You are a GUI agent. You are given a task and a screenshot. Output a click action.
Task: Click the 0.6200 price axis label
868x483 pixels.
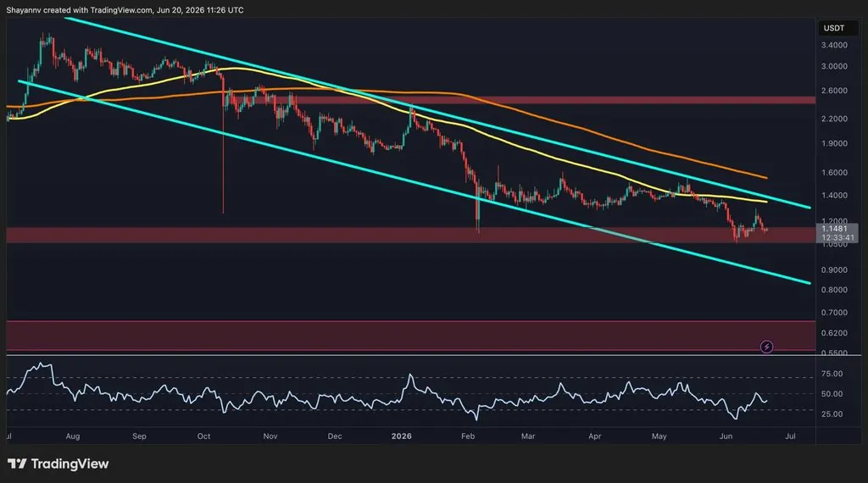click(x=834, y=333)
